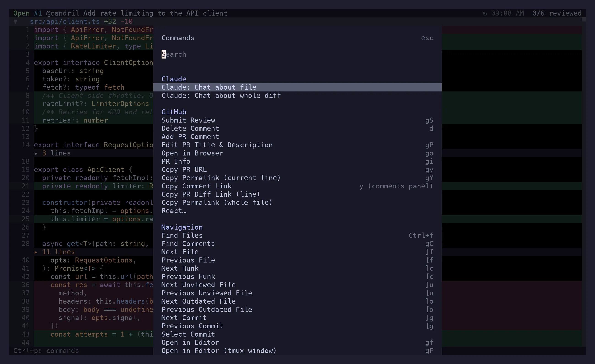This screenshot has width=595, height=364.
Task: Choose Next Unviewed File
Action: (x=297, y=285)
